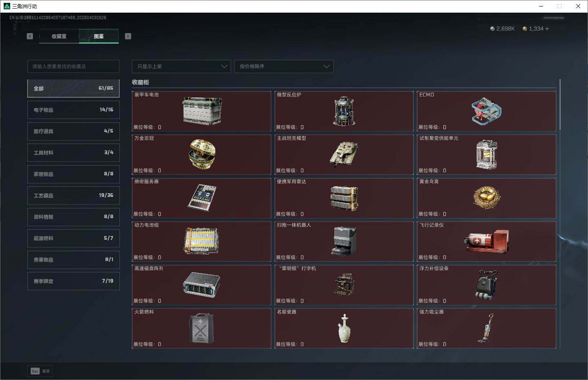The height and width of the screenshot is (380, 588).
Task: Choose the 工艺藏品 category filter
Action: 73,195
